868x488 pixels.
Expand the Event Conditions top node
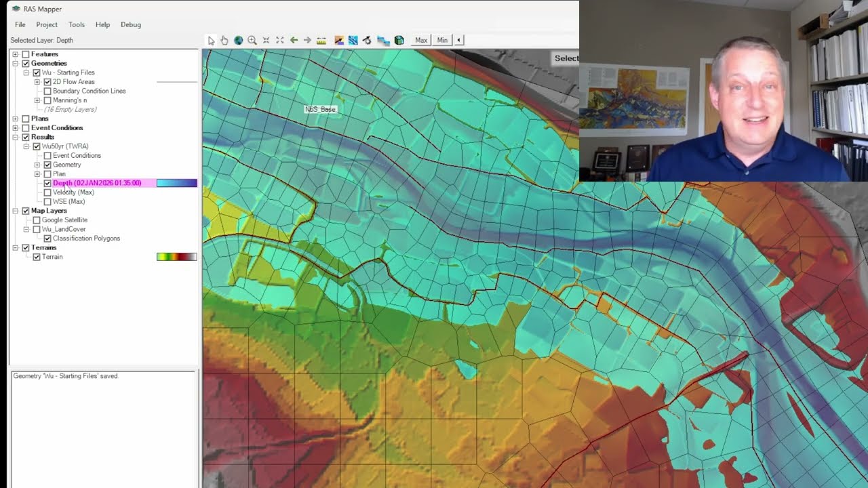(16, 128)
